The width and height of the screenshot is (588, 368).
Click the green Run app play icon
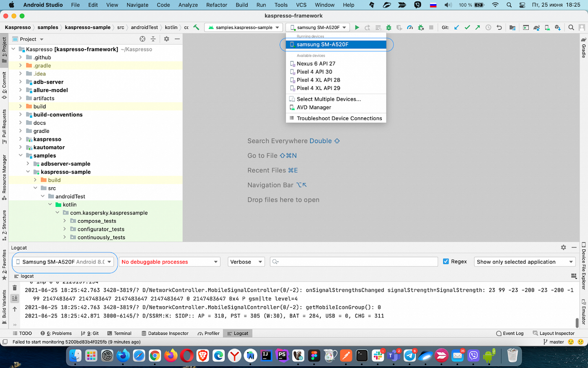(357, 27)
